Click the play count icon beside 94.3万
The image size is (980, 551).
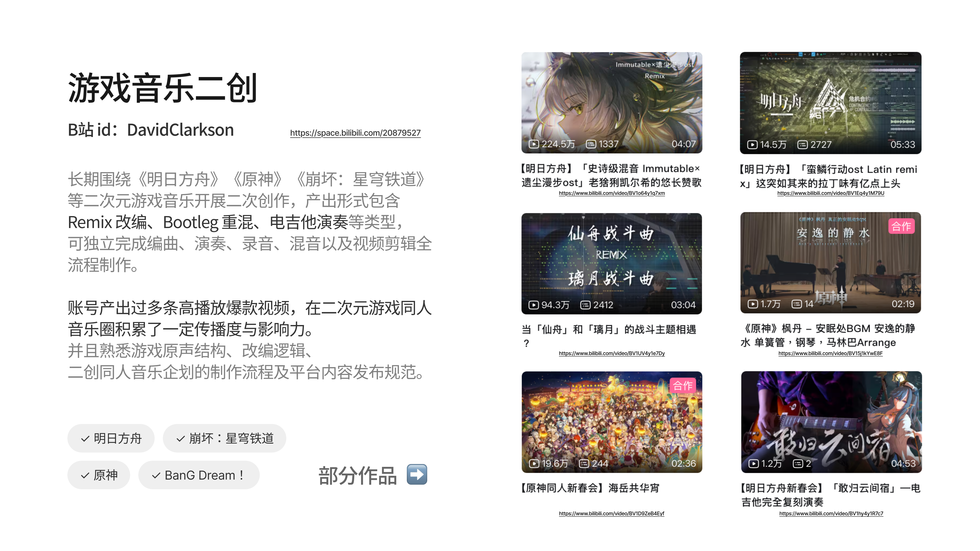pyautogui.click(x=534, y=305)
